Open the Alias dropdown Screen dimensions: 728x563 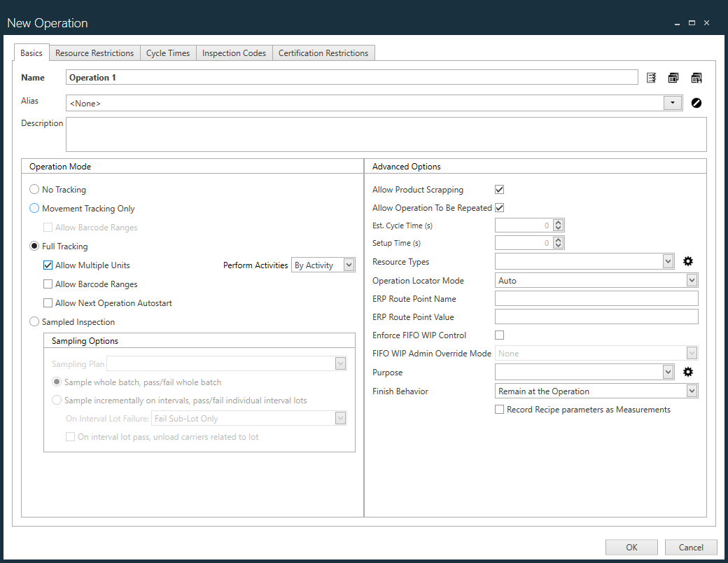pyautogui.click(x=672, y=102)
